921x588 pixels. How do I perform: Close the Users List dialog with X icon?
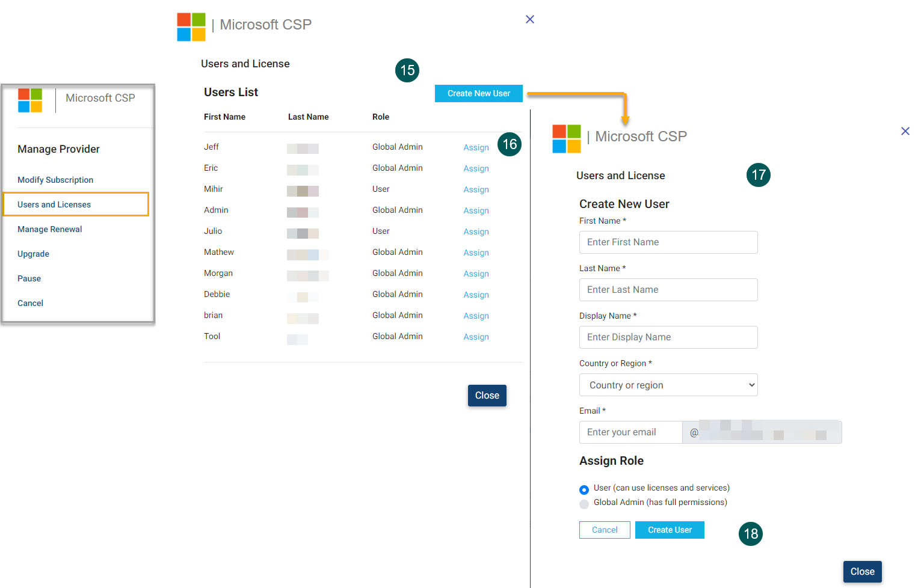click(x=530, y=19)
